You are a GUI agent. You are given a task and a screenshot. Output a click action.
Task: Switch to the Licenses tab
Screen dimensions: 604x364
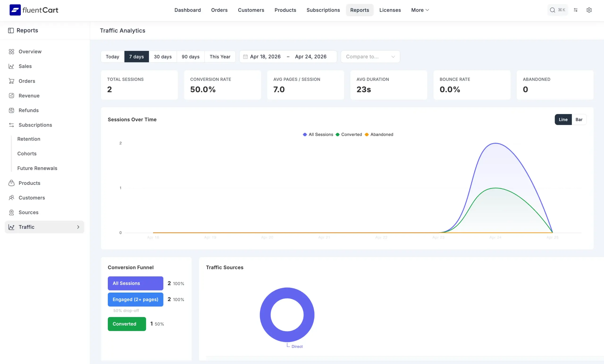[390, 10]
